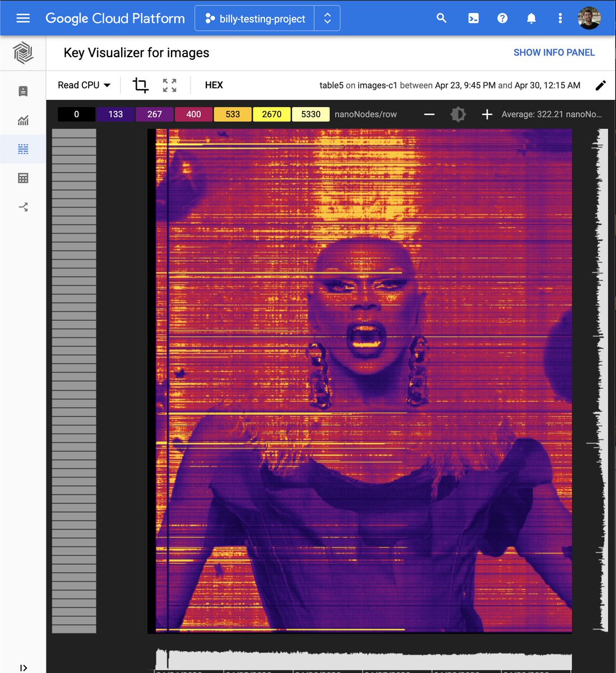The height and width of the screenshot is (673, 616).
Task: Click the fit-to-screen expand icon
Action: [x=169, y=85]
